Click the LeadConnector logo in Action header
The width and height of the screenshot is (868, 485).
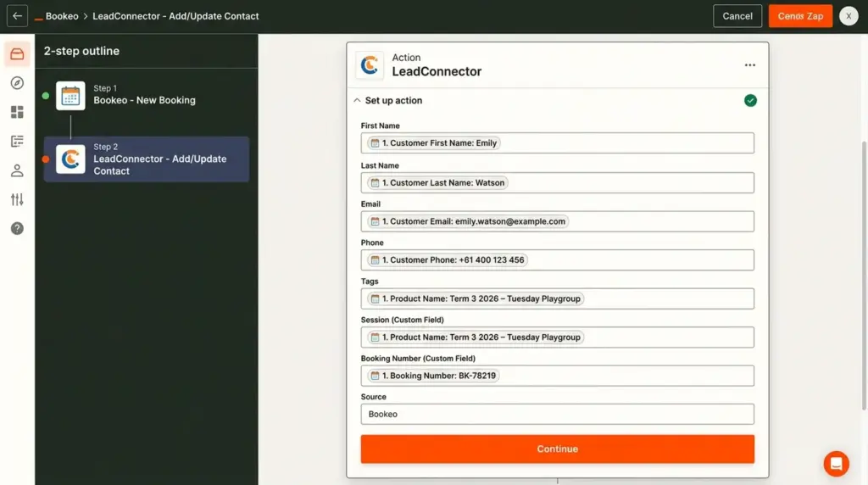click(x=370, y=65)
